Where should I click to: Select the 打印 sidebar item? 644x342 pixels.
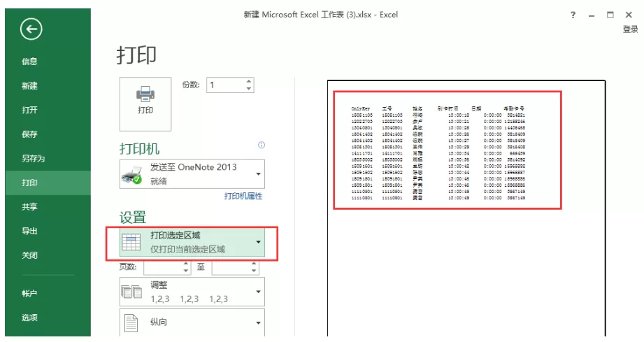(x=48, y=183)
